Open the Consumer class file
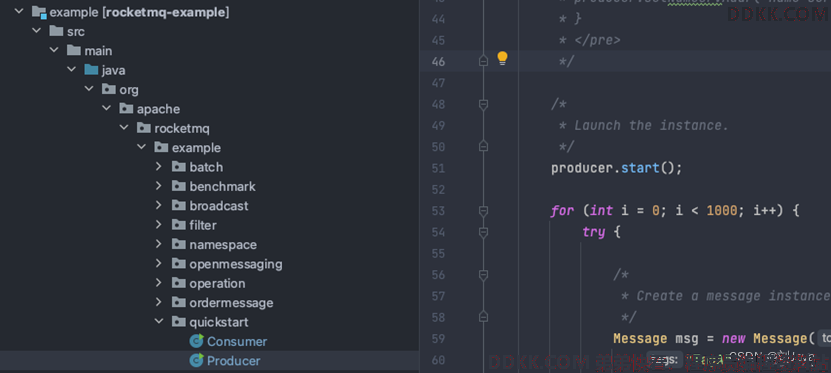831x373 pixels. pos(236,342)
